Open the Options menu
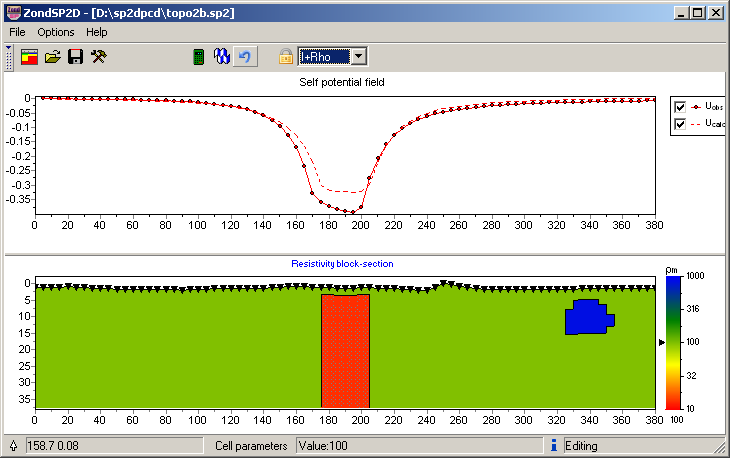Image resolution: width=730 pixels, height=458 pixels. click(x=55, y=32)
